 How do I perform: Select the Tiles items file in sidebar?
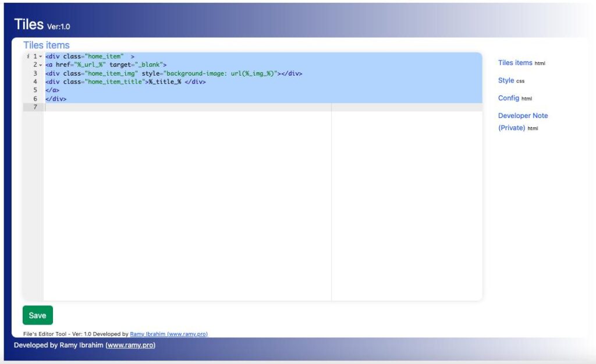pyautogui.click(x=515, y=62)
